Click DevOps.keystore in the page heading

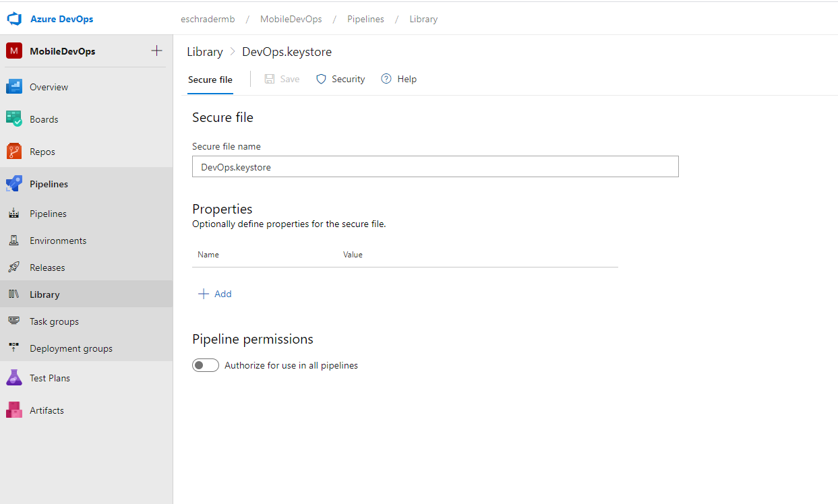287,52
